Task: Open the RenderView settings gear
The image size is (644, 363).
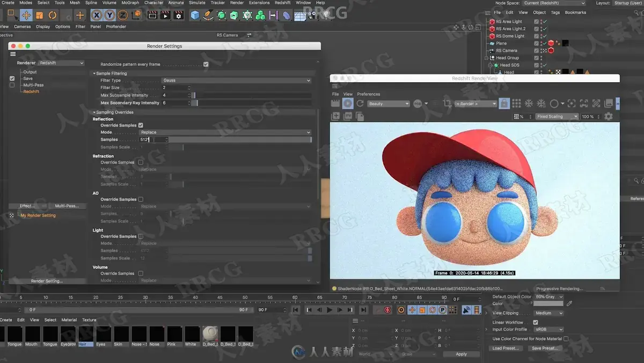Action: pyautogui.click(x=608, y=116)
